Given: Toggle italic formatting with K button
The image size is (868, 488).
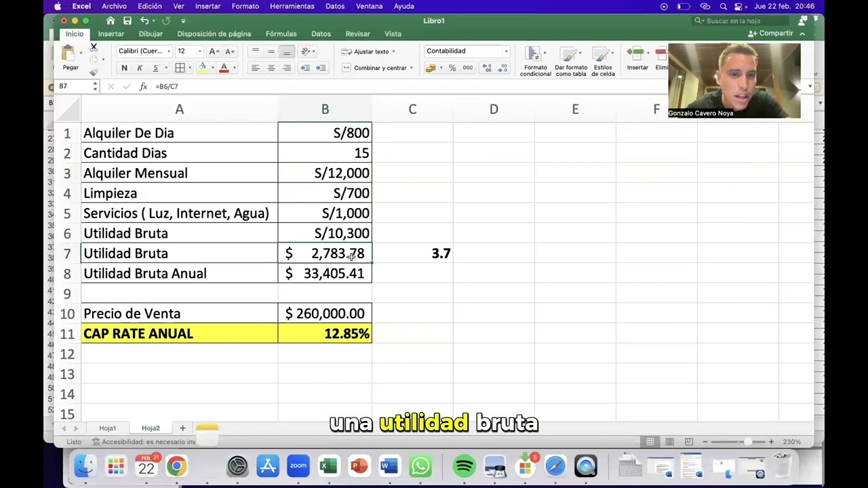Looking at the screenshot, I should 140,68.
